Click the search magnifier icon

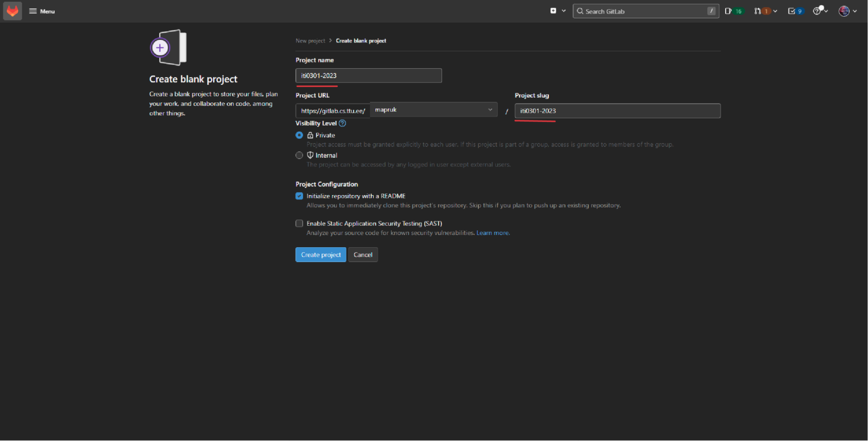pyautogui.click(x=580, y=11)
